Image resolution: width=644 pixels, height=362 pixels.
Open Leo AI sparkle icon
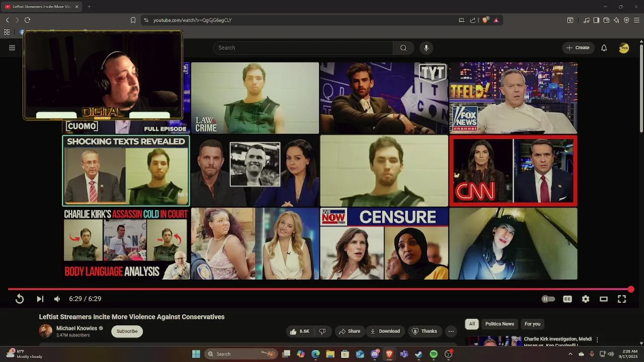tap(616, 20)
